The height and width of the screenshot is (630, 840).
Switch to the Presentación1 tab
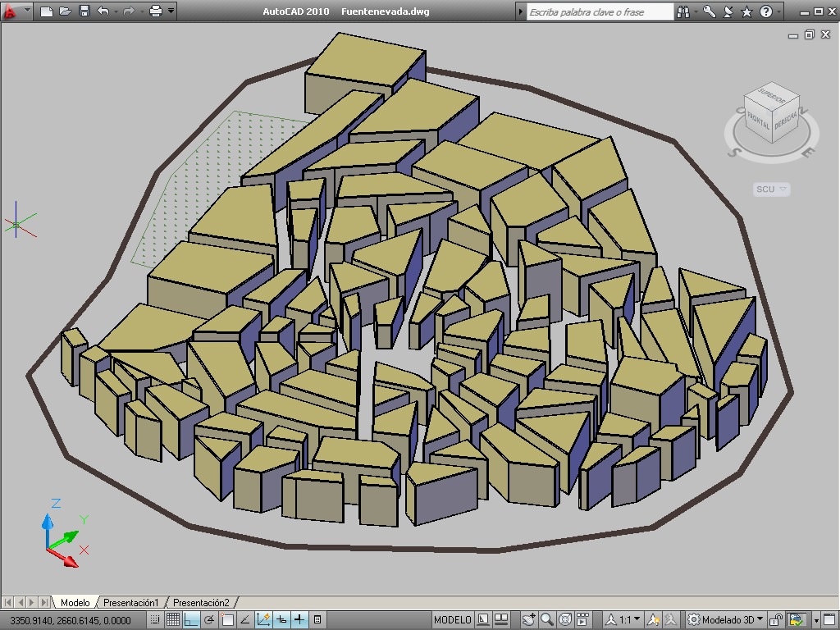pos(130,603)
